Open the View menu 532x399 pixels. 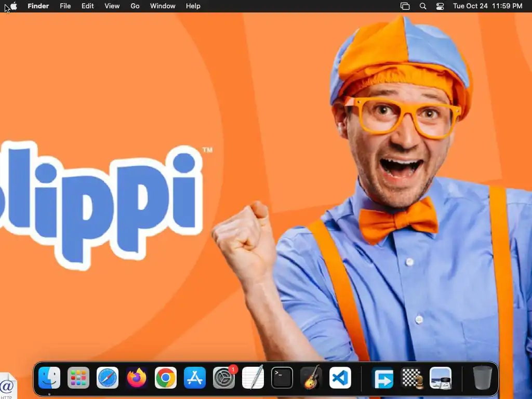[x=112, y=6]
